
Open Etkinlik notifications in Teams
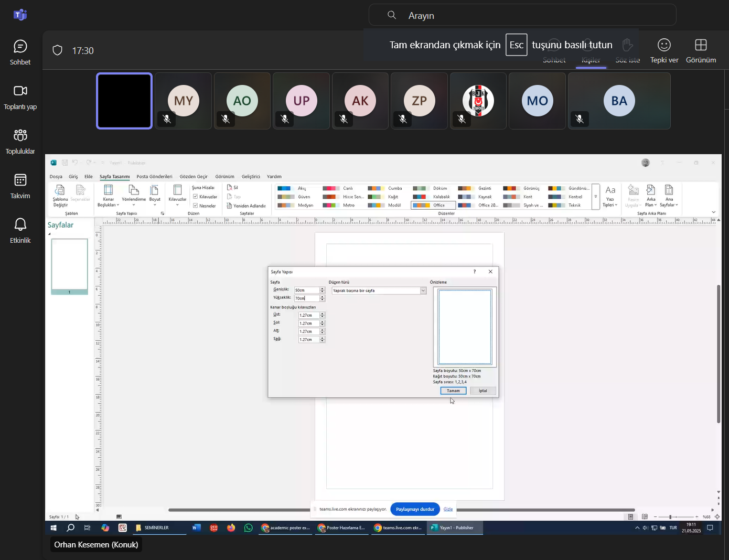point(20,231)
